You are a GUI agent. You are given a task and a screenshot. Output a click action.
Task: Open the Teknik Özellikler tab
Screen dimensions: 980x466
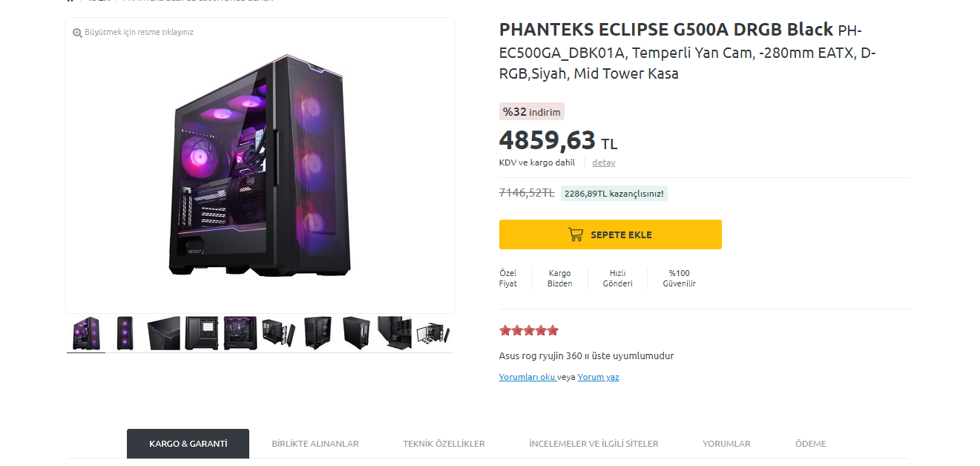tap(444, 444)
